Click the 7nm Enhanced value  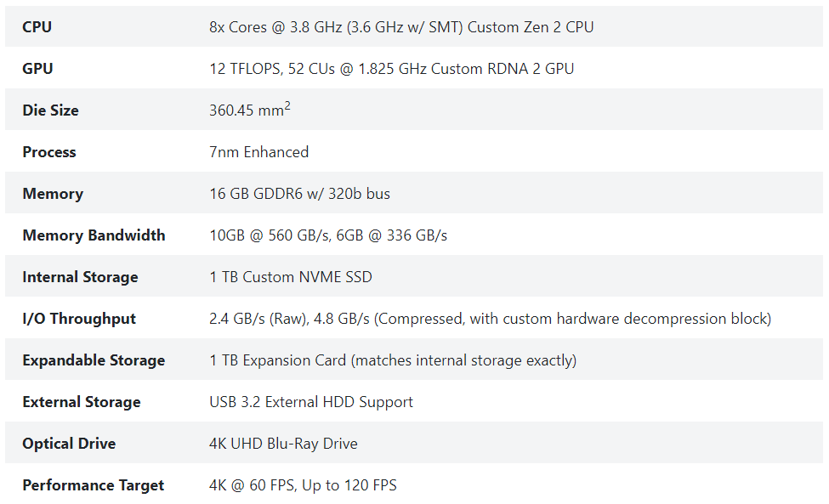tap(259, 152)
